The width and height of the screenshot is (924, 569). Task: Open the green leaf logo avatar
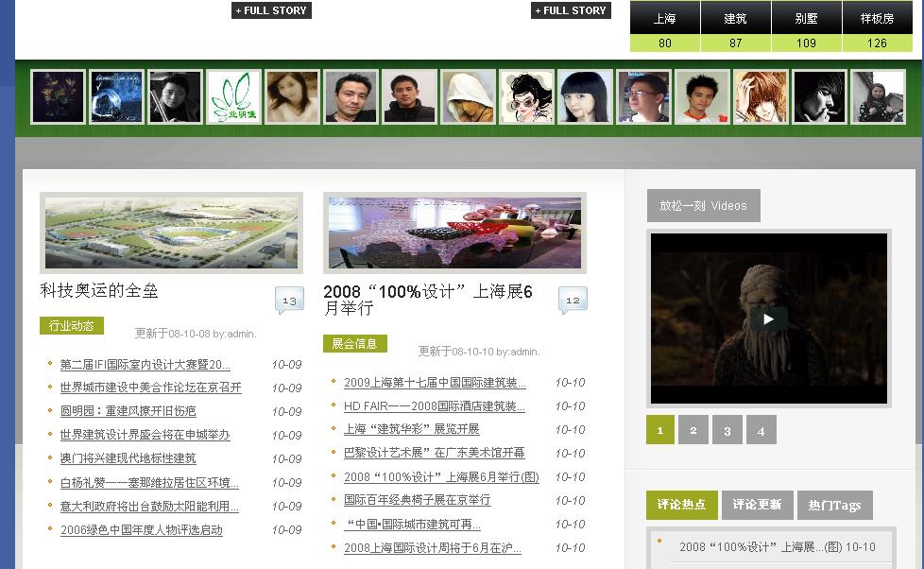(x=233, y=96)
